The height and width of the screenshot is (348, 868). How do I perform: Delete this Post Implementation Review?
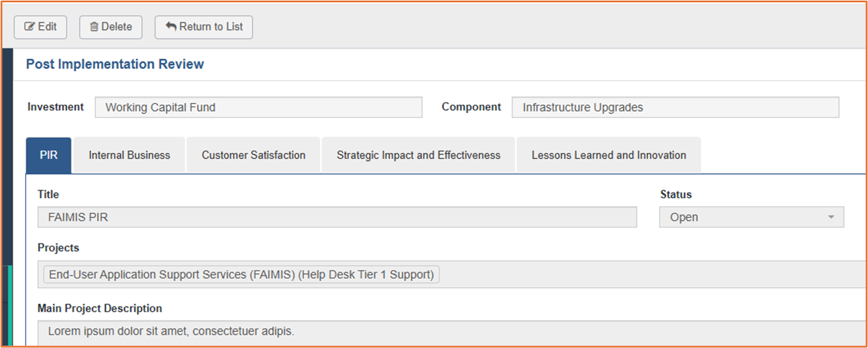111,27
